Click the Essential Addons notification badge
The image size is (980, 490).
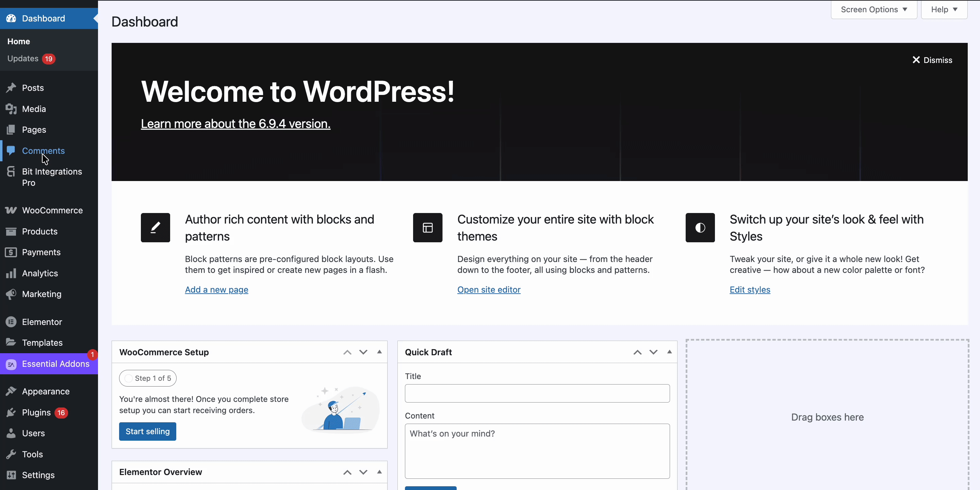92,355
